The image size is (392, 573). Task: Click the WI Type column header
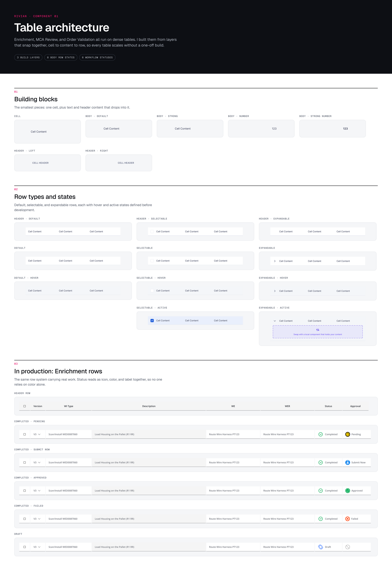pos(69,406)
